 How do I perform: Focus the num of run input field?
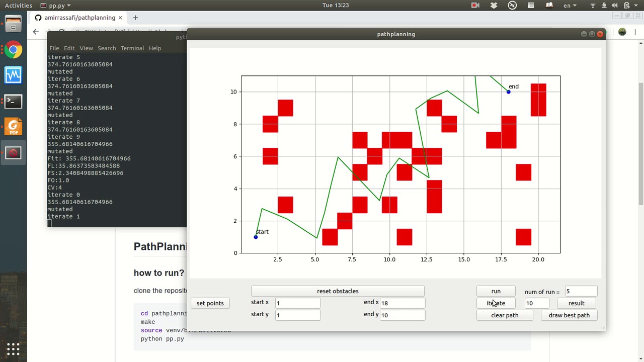(x=581, y=291)
